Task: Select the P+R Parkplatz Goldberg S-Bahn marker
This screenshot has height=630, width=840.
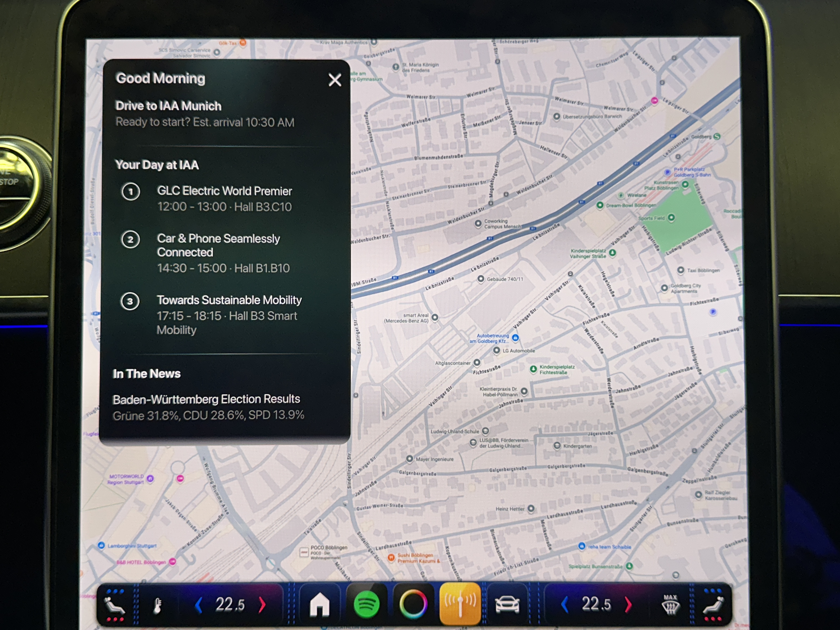Action: coord(667,172)
